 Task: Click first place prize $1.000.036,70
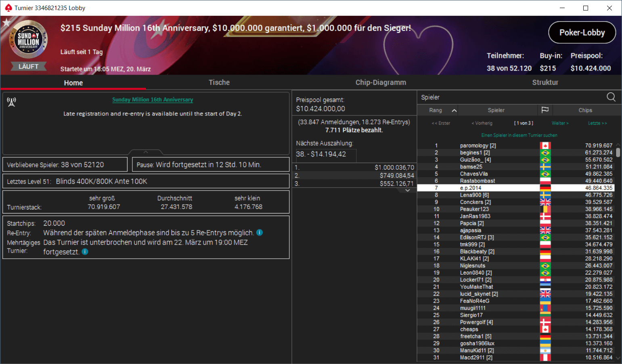pyautogui.click(x=394, y=167)
